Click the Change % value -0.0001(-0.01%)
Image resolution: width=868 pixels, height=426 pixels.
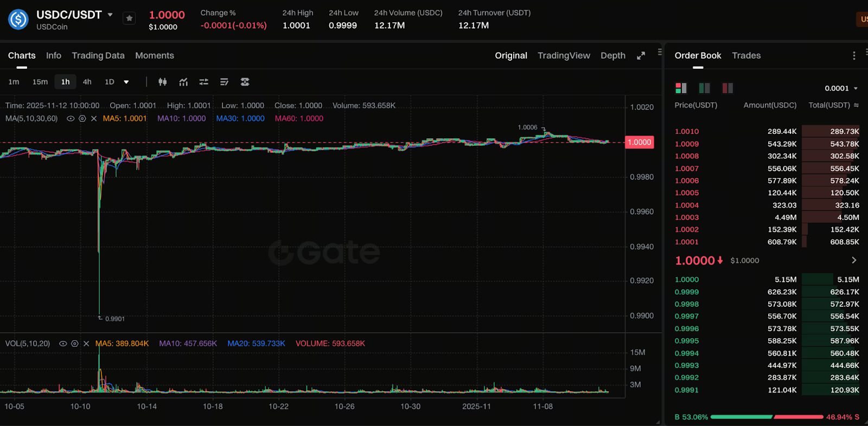(x=234, y=25)
